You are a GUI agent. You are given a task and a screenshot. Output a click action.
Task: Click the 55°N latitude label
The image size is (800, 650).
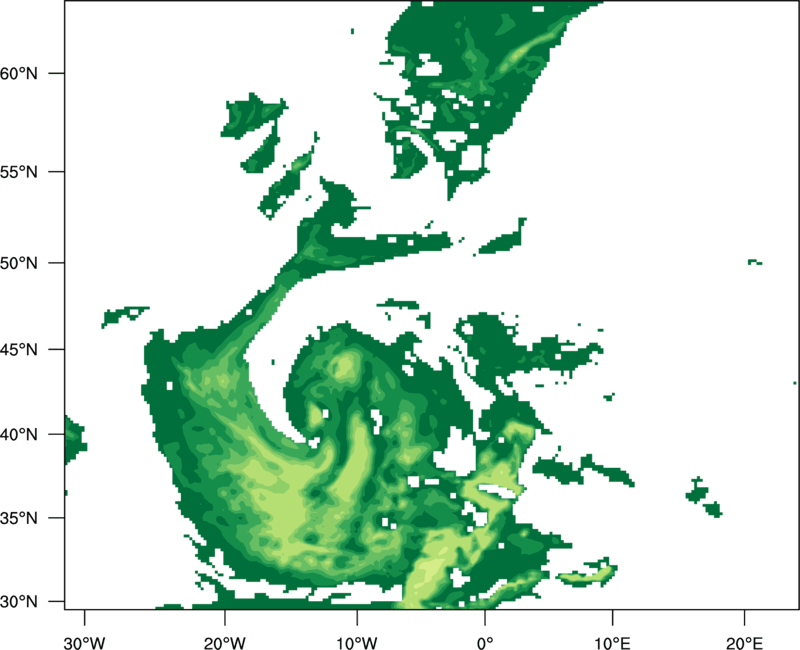(x=19, y=172)
